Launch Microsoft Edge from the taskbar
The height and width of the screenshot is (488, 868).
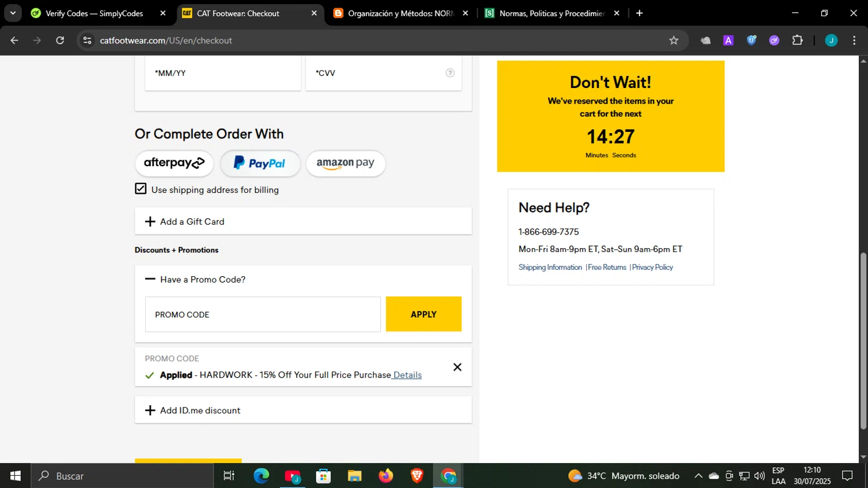(262, 476)
